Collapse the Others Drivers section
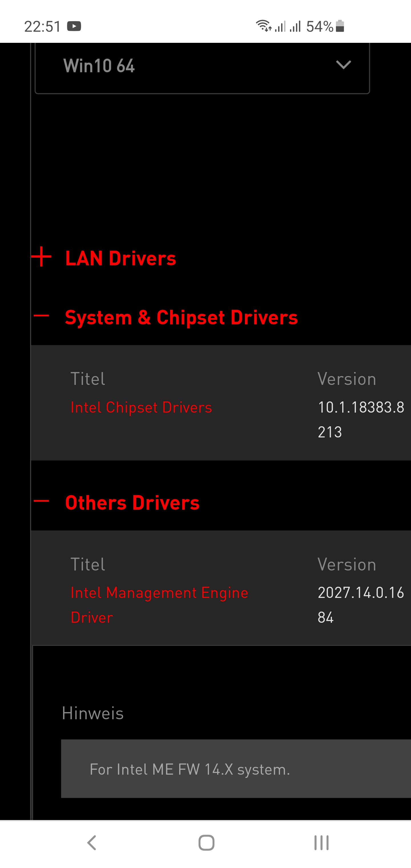The width and height of the screenshot is (411, 868). pos(42,502)
